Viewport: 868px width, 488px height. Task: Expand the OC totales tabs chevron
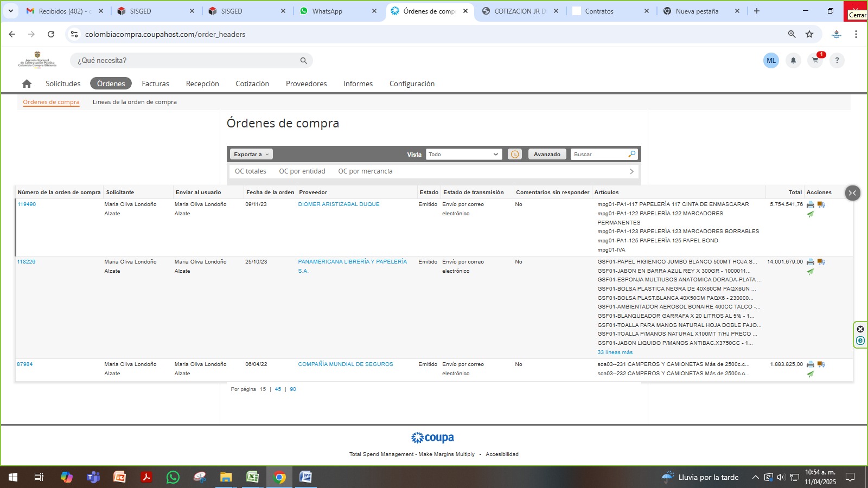pyautogui.click(x=631, y=171)
